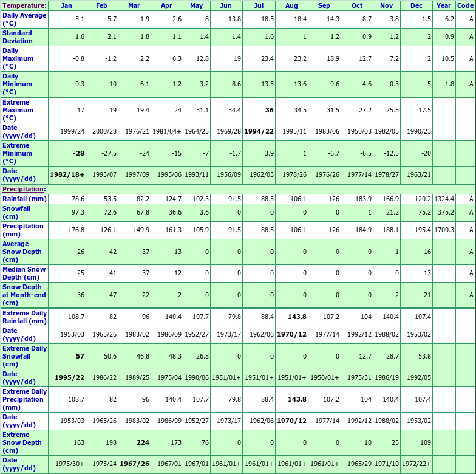Image resolution: width=476 pixels, height=474 pixels.
Task: Select the Jan column header
Action: pyautogui.click(x=67, y=5)
